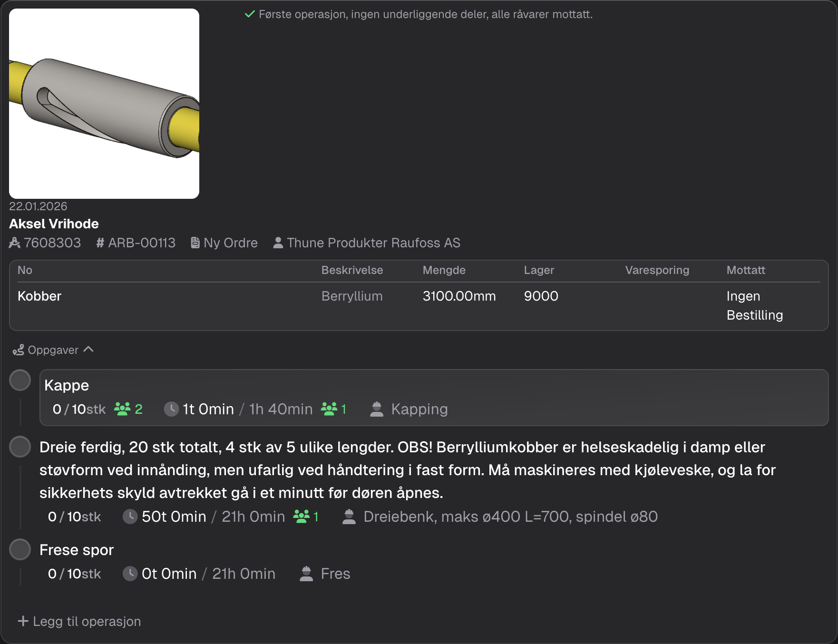Click the clock icon in Frese spor row
Screen dimensions: 838x644
pyautogui.click(x=130, y=574)
